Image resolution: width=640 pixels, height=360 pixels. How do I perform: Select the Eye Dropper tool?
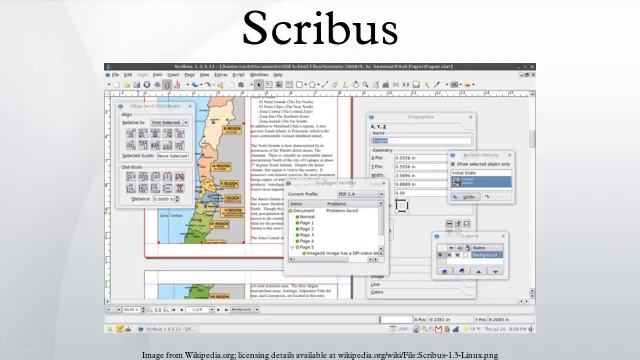[436, 84]
